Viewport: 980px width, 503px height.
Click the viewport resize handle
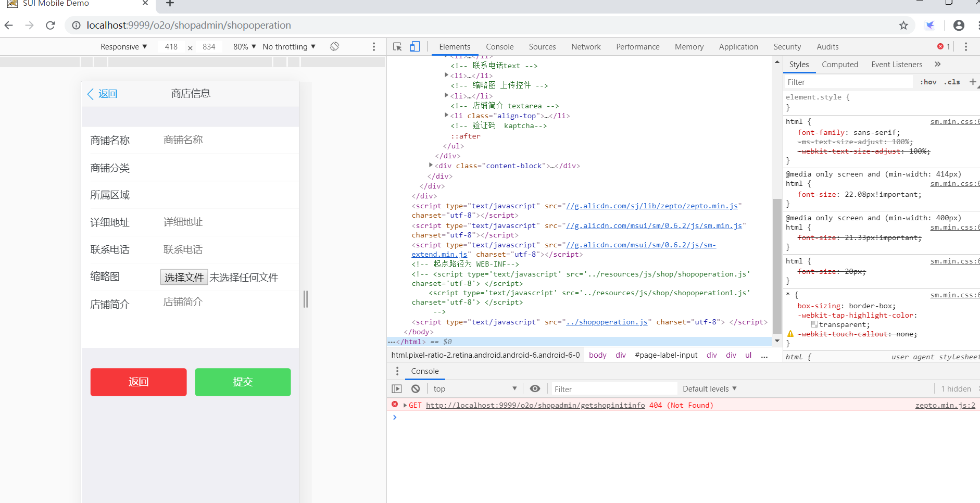pyautogui.click(x=306, y=299)
